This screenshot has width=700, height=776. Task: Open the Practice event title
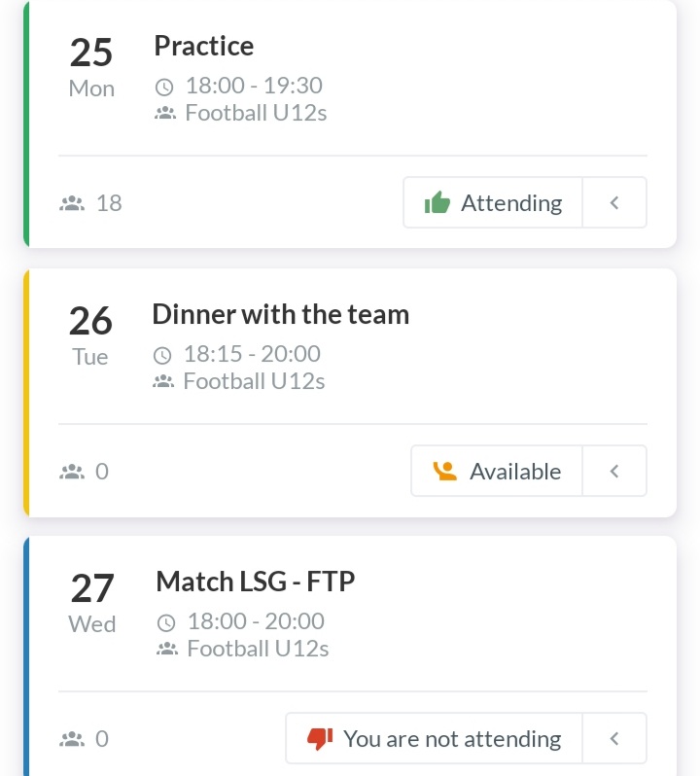point(204,46)
